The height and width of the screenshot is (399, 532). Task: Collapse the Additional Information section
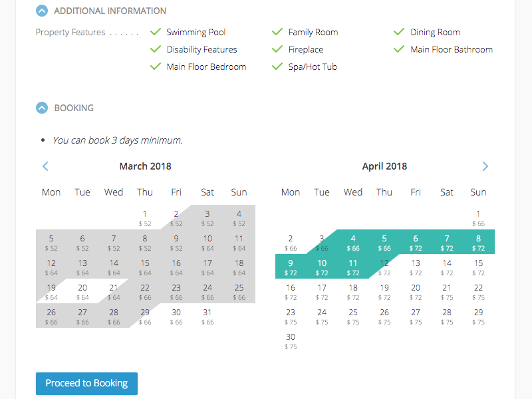[42, 11]
